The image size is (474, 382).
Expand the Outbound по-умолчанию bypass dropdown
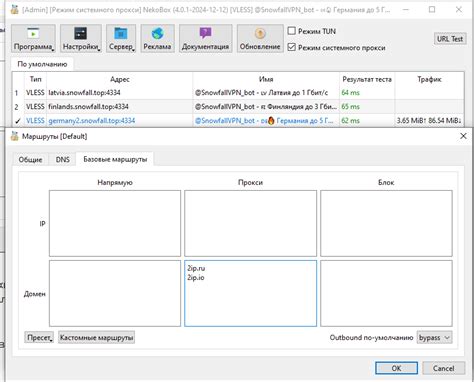tap(434, 338)
